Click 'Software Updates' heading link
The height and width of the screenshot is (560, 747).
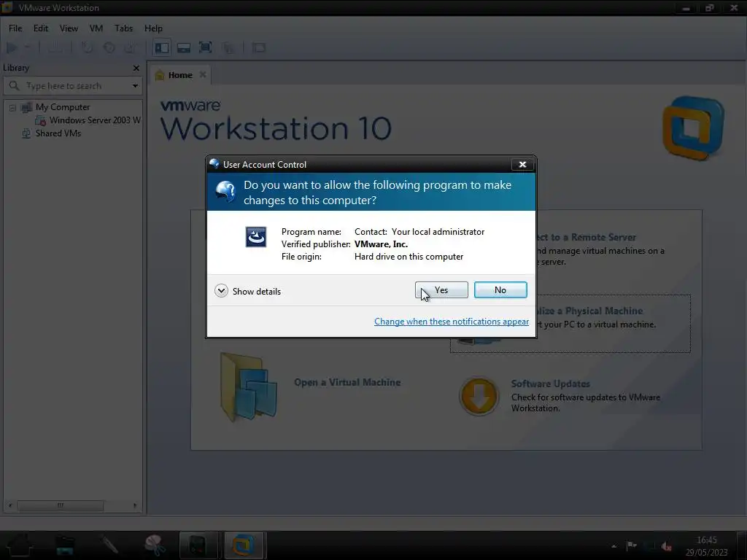point(550,384)
